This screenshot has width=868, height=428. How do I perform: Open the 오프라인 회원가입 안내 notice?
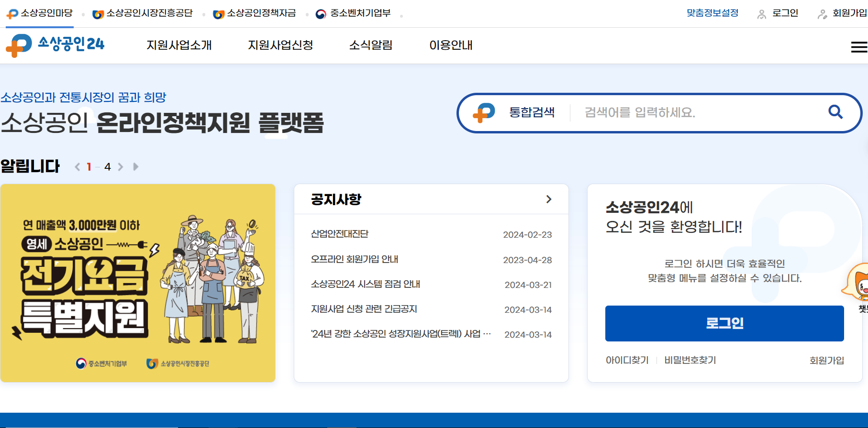(x=355, y=259)
